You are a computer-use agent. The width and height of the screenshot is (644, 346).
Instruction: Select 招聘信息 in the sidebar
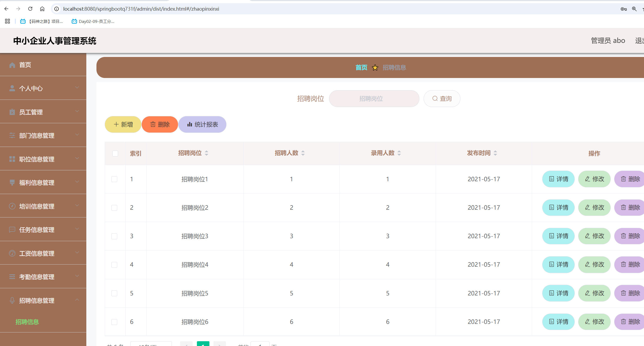[27, 322]
